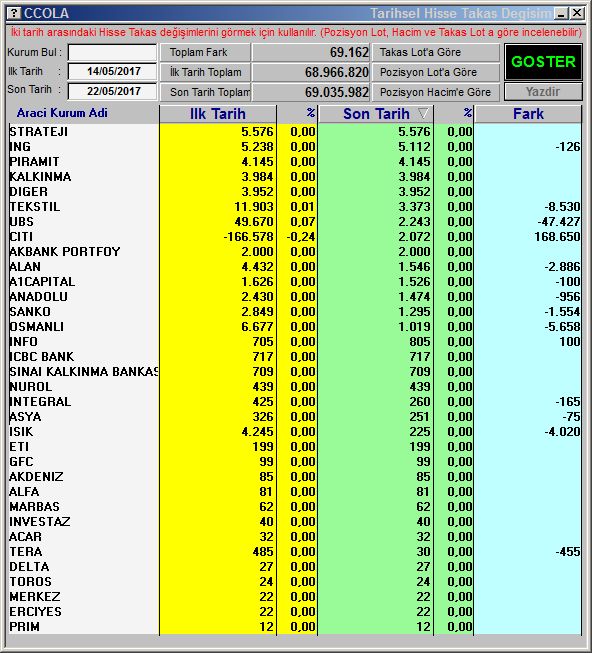Select Takas Lot'a Göre option

435,52
